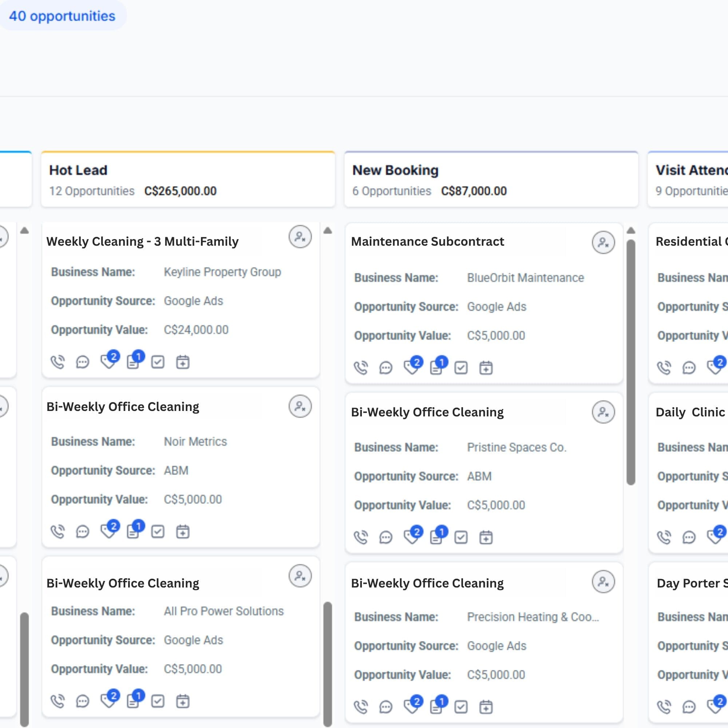Open Bi-Weekly Office Cleaning for Pristine Spaces
728x728 pixels.
click(427, 413)
